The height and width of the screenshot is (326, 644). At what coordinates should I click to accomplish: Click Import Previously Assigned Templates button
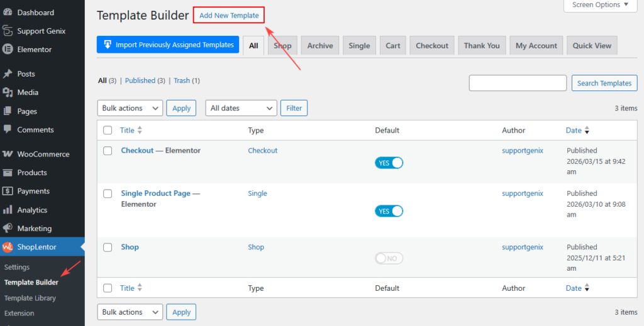[168, 45]
